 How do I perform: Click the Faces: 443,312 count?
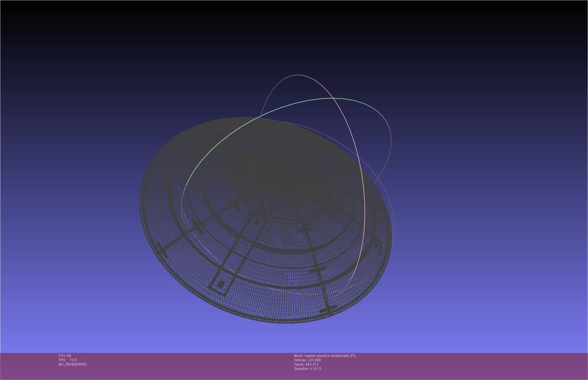[x=306, y=364]
